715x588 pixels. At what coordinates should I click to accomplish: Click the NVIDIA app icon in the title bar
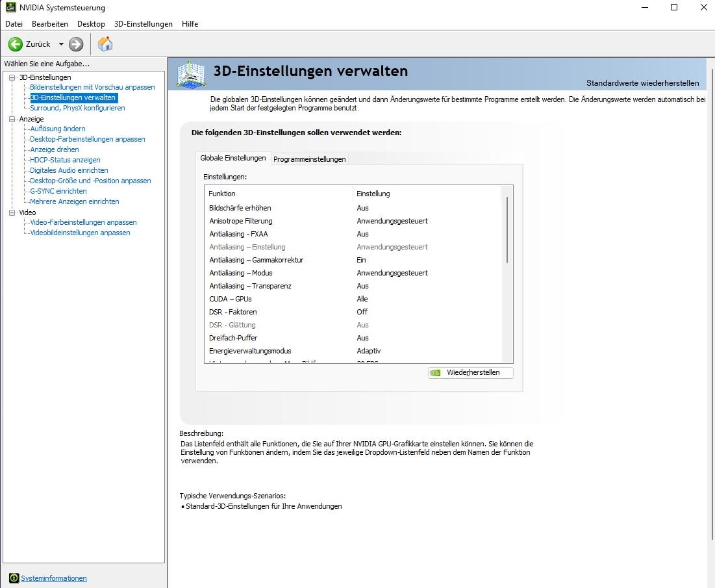10,7
